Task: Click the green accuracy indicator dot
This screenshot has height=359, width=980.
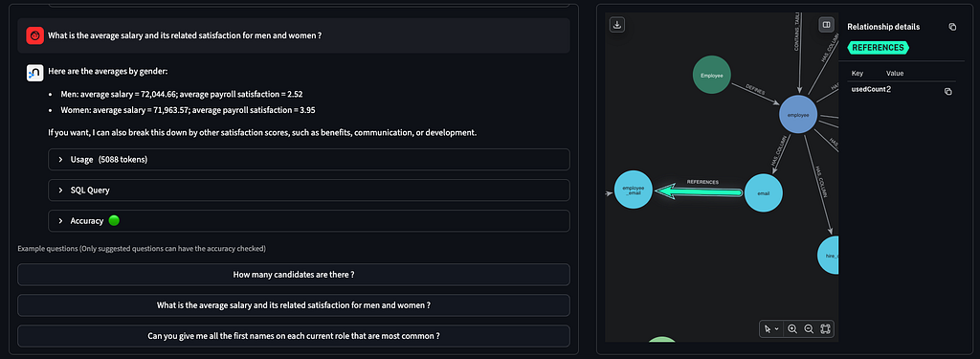Action: (x=114, y=221)
